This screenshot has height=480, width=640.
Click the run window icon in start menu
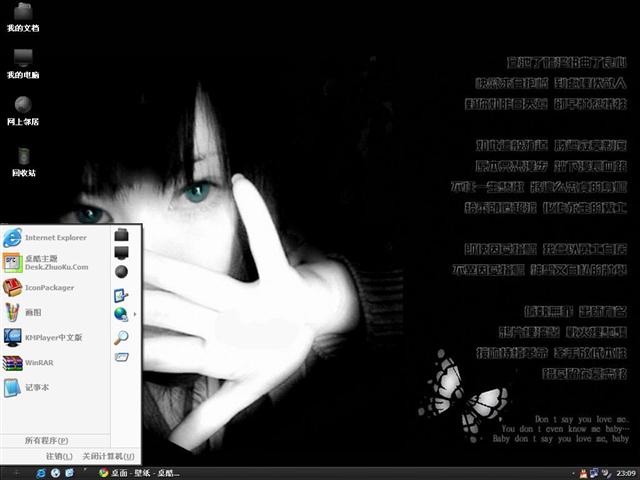tap(121, 357)
